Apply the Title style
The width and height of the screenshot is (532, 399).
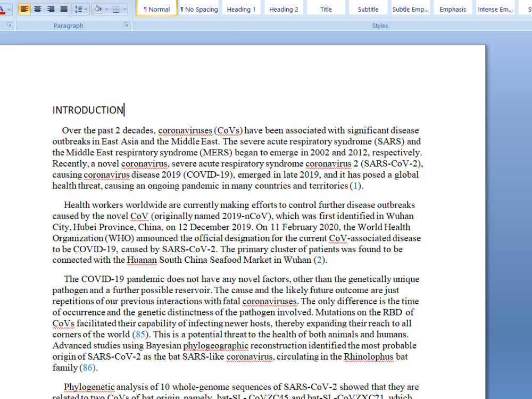click(326, 8)
